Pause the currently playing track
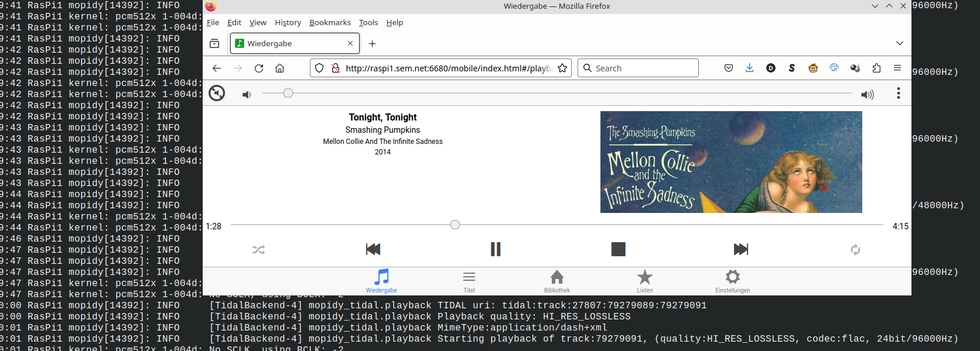This screenshot has height=351, width=980. pos(496,249)
